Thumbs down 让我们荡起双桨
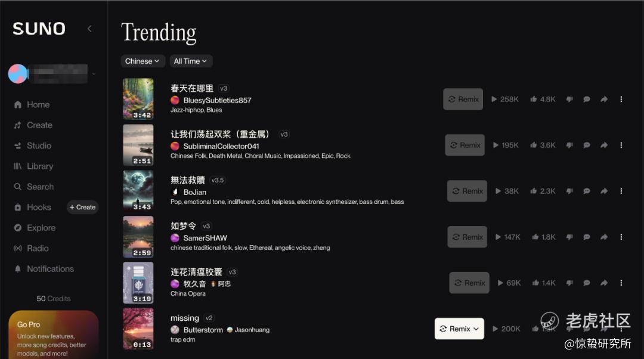This screenshot has height=359, width=644. click(569, 145)
